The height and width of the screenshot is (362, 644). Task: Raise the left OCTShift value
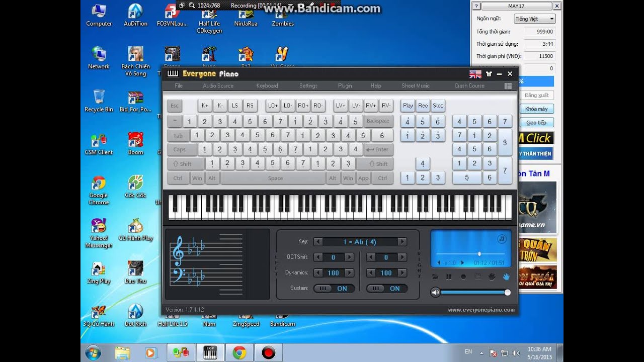coord(349,257)
